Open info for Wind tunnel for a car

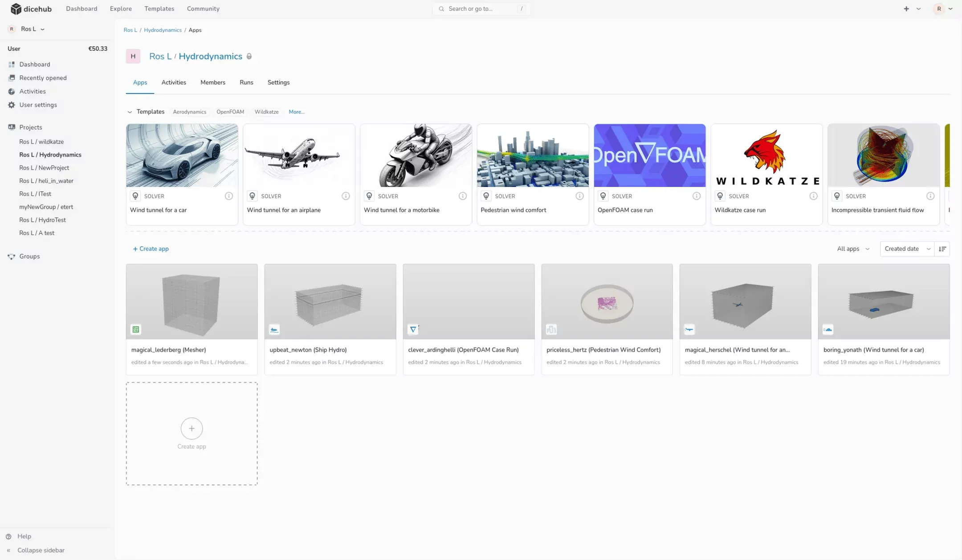[x=228, y=196]
